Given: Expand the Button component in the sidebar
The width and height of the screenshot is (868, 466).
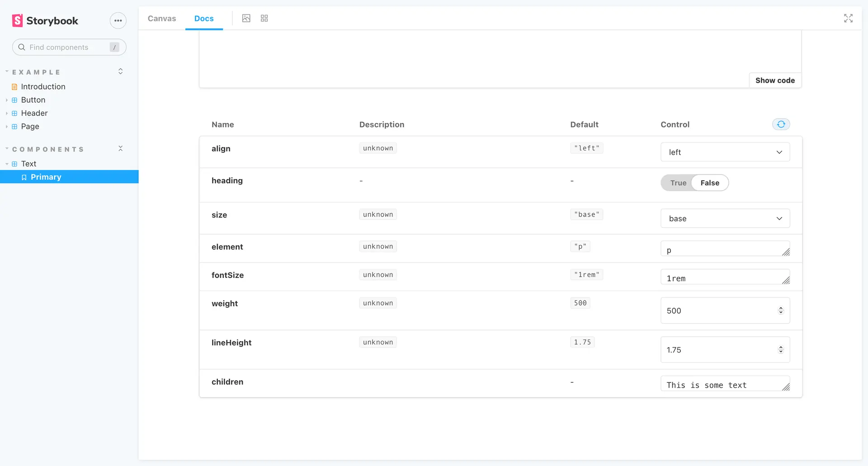Looking at the screenshot, I should coord(7,100).
